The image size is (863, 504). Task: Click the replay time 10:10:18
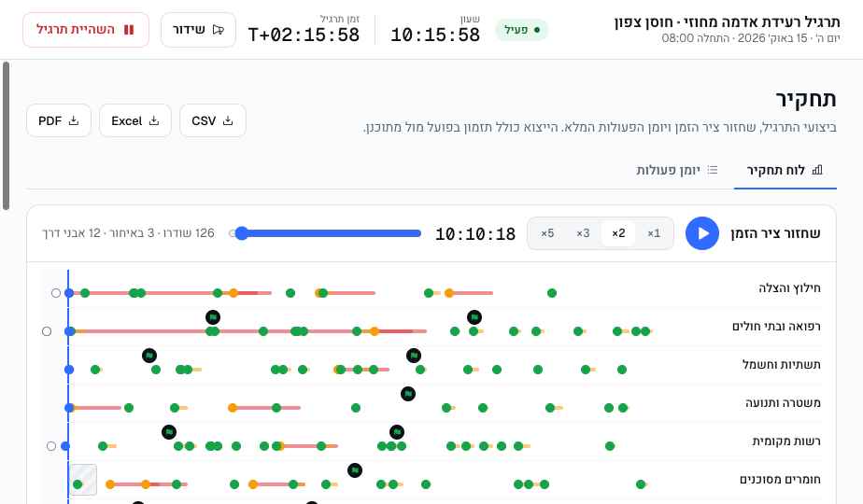[x=475, y=234]
